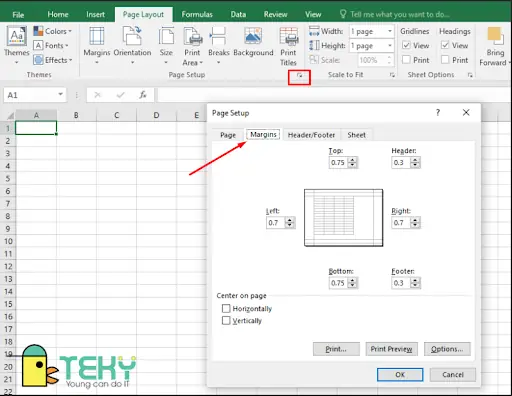Viewport: 512px width, 396px height.
Task: Click the Print Titles icon
Action: (x=288, y=36)
